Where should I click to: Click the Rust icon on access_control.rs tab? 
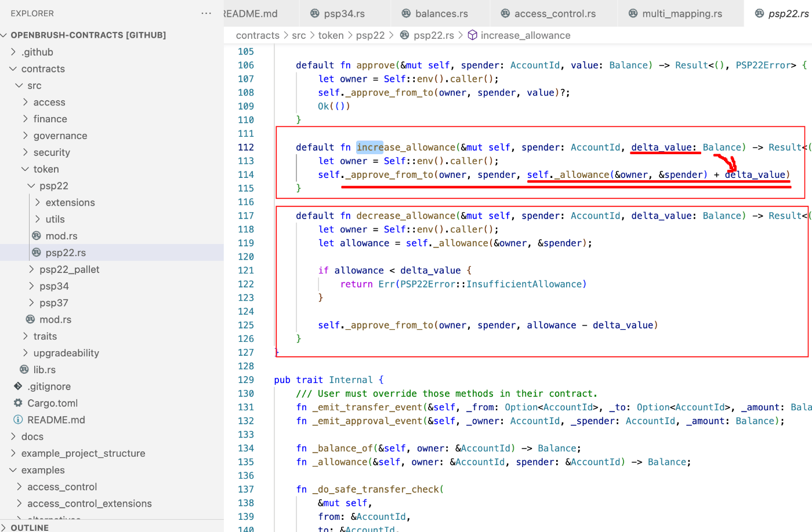[505, 13]
